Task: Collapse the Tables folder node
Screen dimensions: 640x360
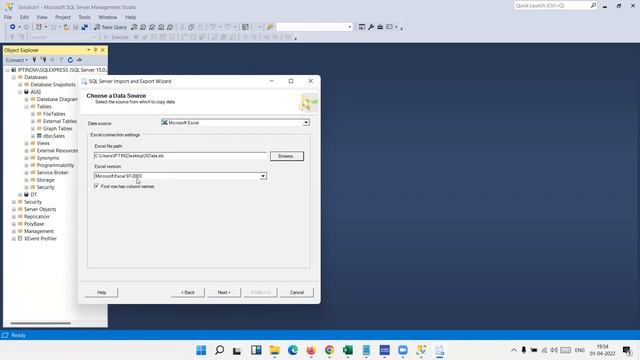Action: pos(27,107)
